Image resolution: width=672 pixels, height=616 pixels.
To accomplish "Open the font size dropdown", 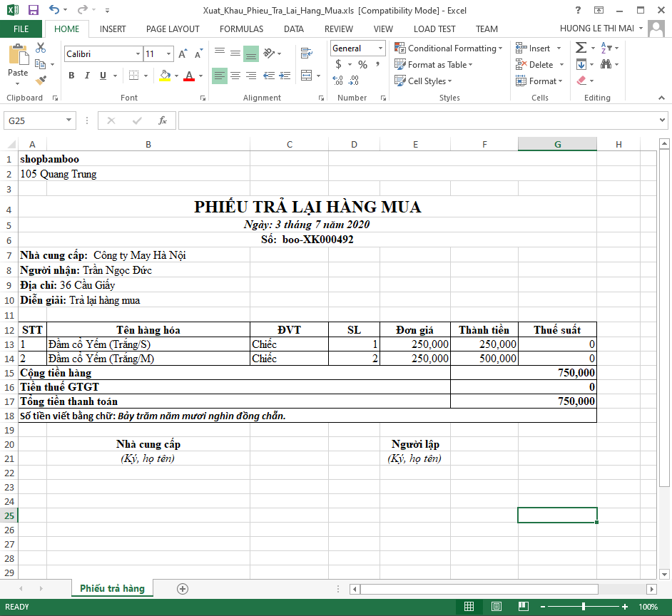I will tap(169, 54).
